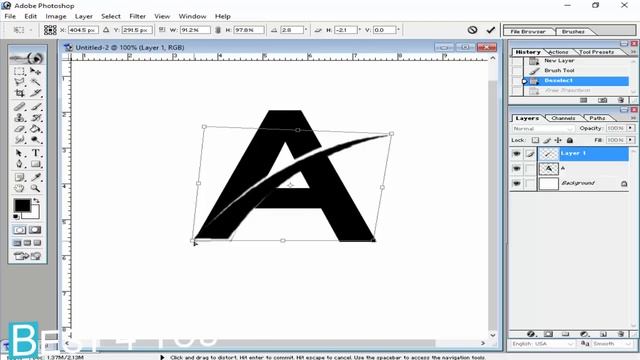Screen dimensions: 640x360
Task: Select the Magic Wand tool
Action: pos(36,82)
